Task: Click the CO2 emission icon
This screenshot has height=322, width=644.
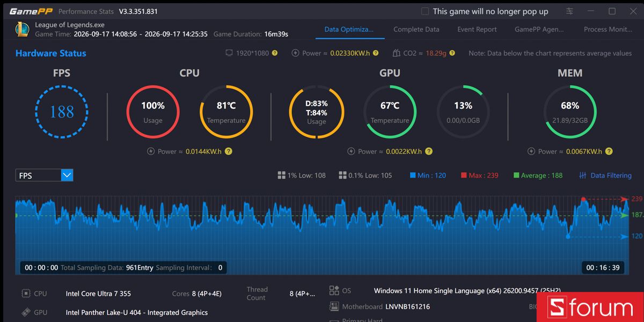Action: [397, 53]
